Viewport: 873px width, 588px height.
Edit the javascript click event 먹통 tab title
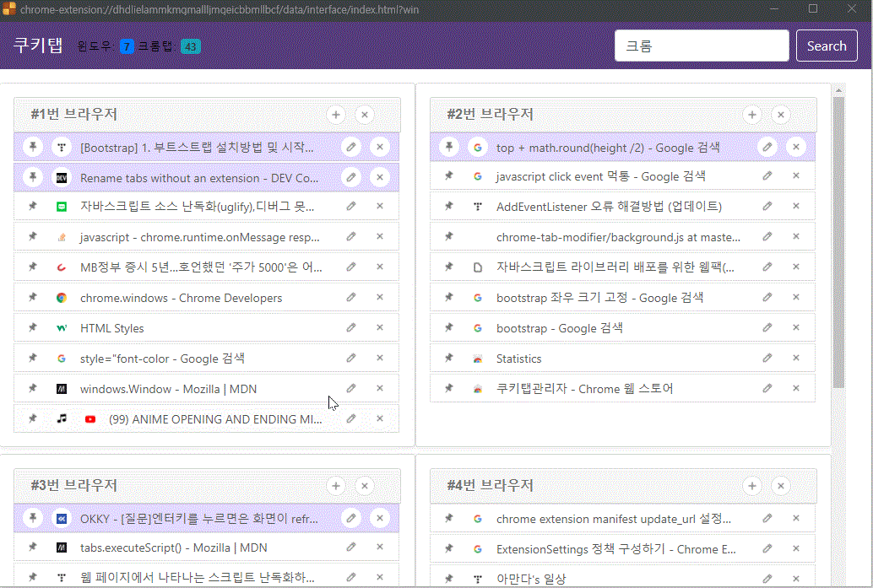(x=767, y=175)
